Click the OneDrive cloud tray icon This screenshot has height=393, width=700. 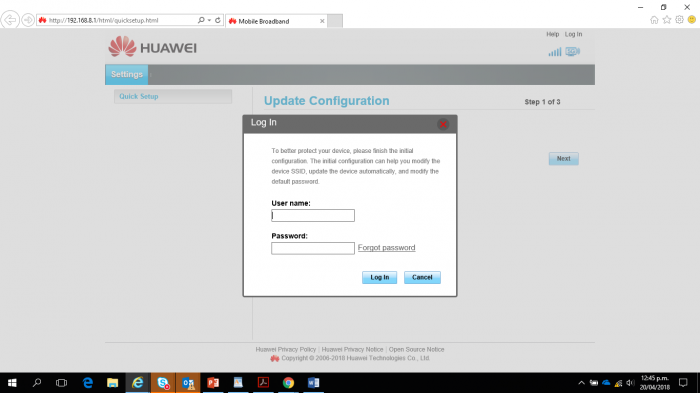[x=606, y=383]
